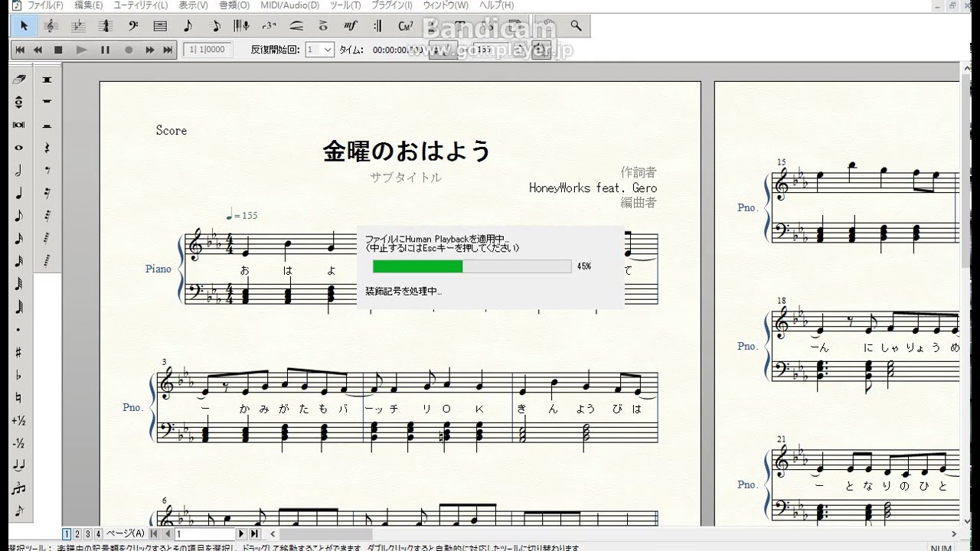Viewport: 980px width, 551px height.
Task: Open the MIDI/Audio(D) menu
Action: pyautogui.click(x=289, y=5)
